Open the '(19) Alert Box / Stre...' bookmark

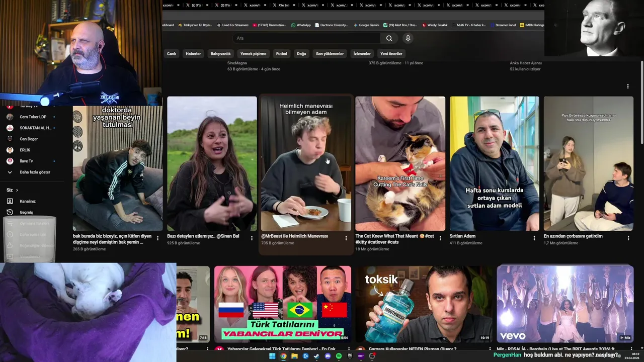400,25
